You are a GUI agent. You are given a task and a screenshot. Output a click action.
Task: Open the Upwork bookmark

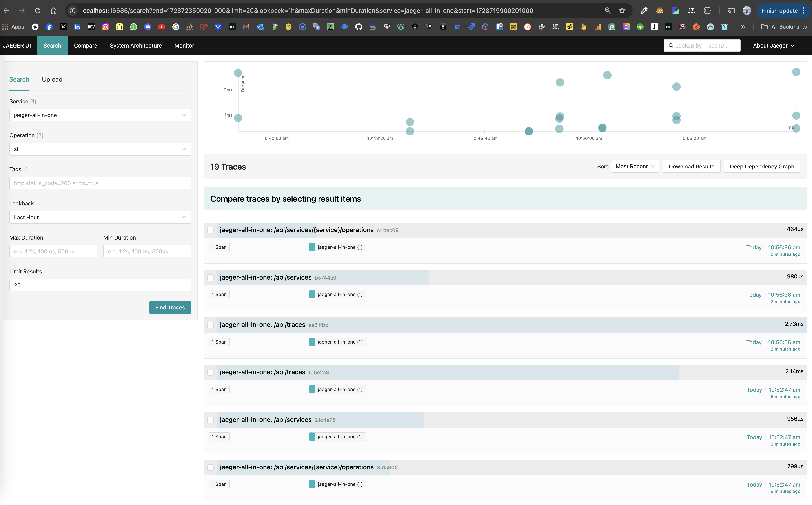pyautogui.click(x=640, y=27)
